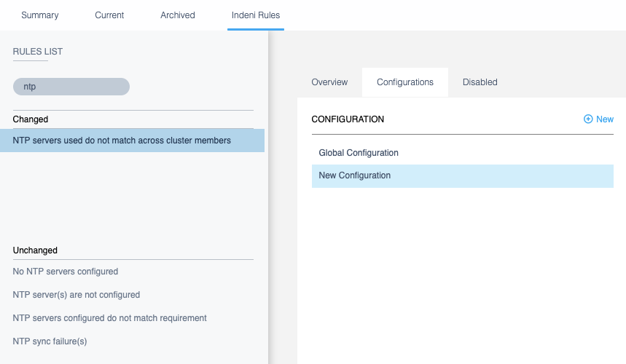Click the RULES LIST heading
Screen dimensions: 626x364
point(38,52)
